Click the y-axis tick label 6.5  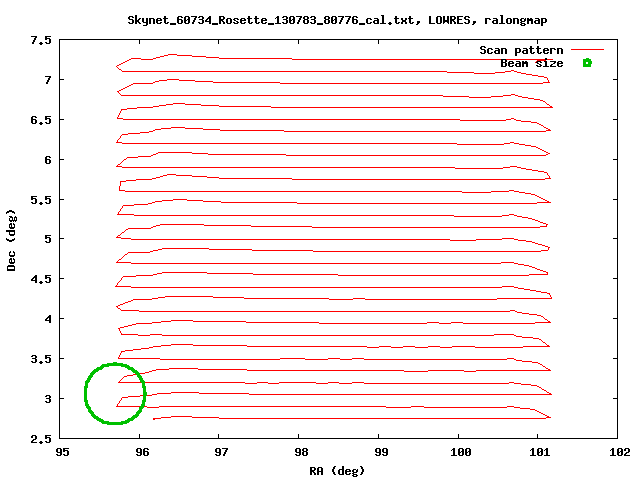tap(41, 120)
